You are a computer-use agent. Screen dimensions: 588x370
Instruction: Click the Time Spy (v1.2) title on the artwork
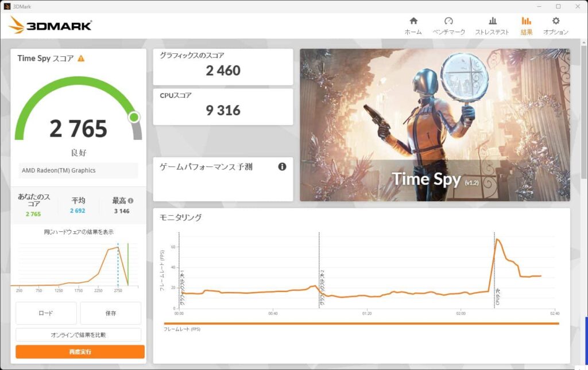(435, 180)
